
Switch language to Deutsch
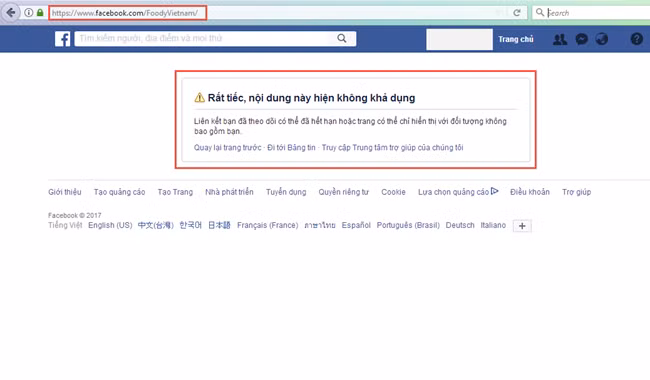point(460,225)
